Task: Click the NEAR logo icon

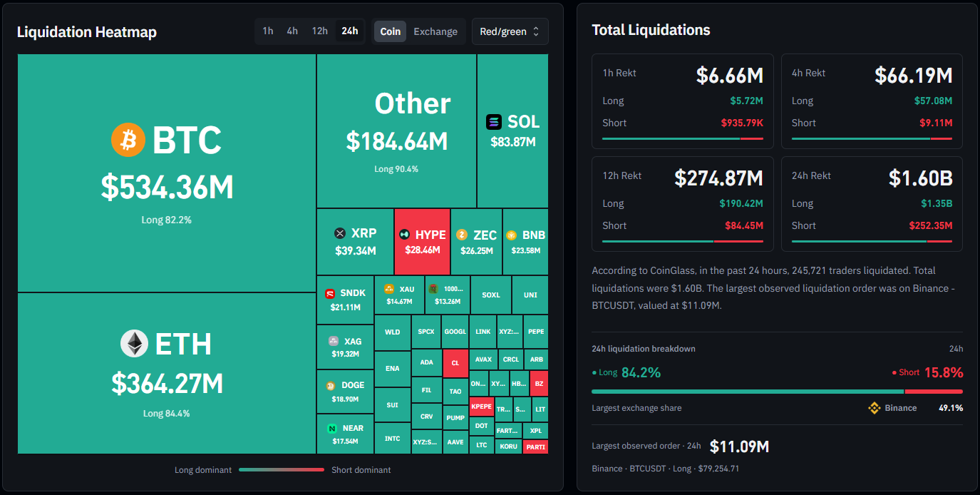Action: [x=332, y=428]
